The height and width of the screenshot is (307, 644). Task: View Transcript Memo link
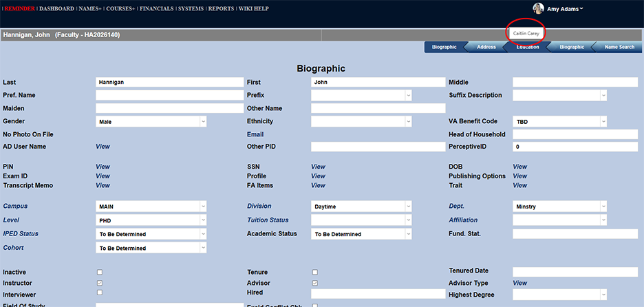103,186
